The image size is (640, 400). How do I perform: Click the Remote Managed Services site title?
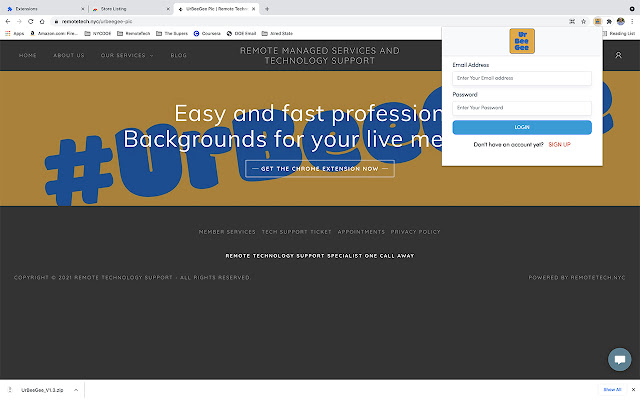click(x=320, y=56)
